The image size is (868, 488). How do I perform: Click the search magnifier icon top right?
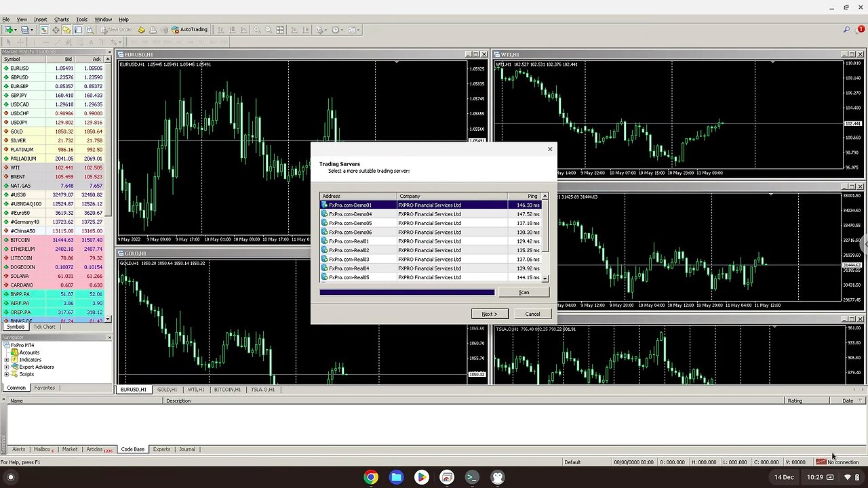point(846,30)
